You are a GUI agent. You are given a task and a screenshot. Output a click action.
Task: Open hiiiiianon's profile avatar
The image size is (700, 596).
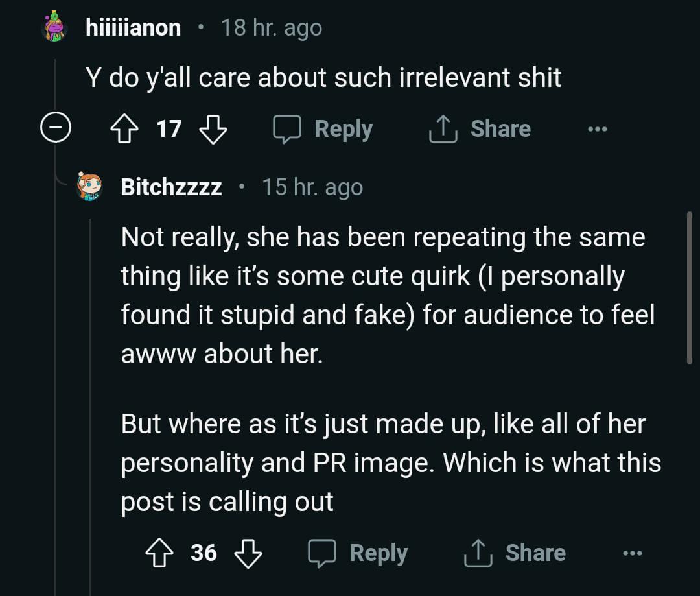pos(54,27)
